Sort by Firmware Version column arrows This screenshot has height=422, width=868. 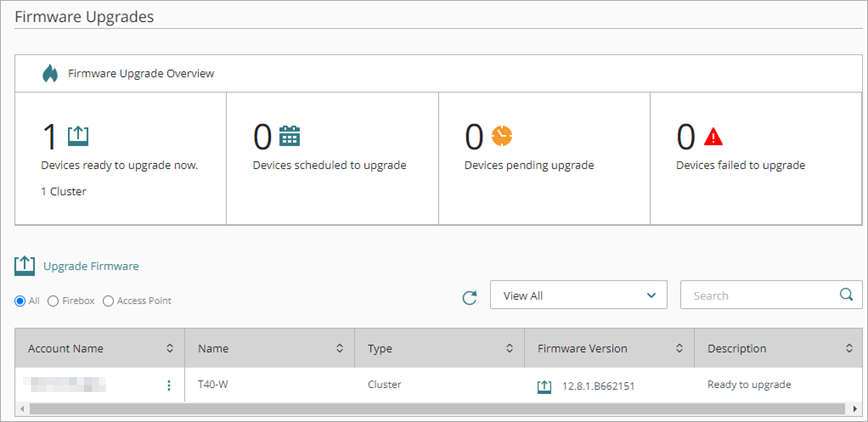[679, 349]
